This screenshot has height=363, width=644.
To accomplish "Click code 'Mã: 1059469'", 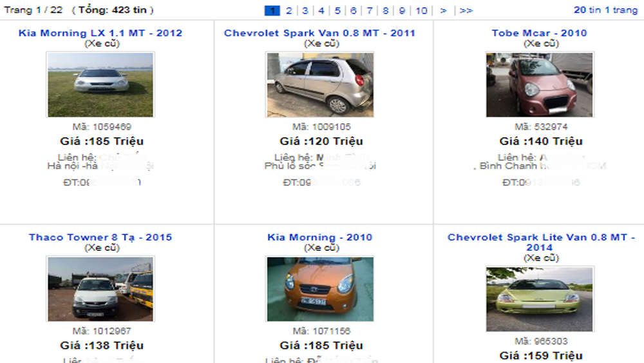I will (x=102, y=126).
